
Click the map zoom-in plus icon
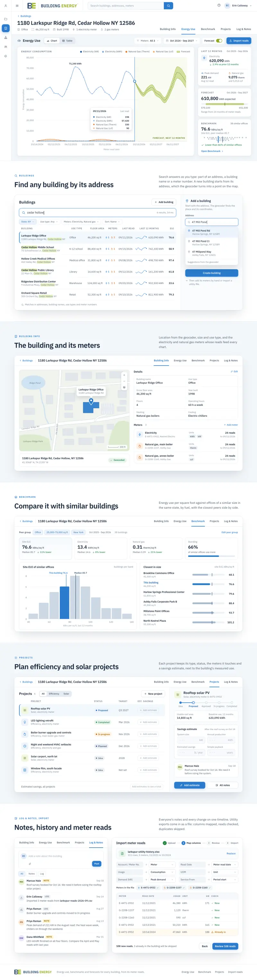[124, 375]
